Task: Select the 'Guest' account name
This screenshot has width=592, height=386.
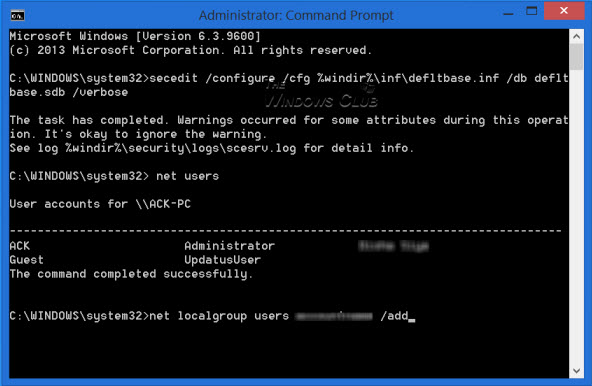Action: click(x=26, y=260)
